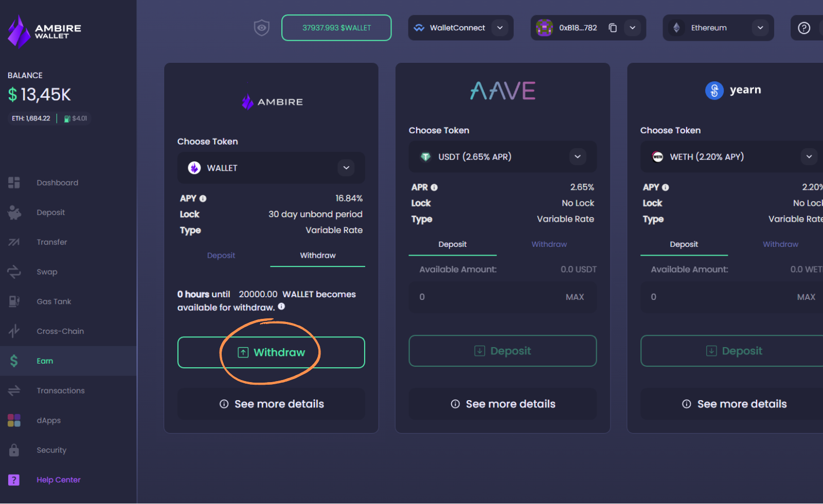
Task: Click MAX in the yearn amount field
Action: coord(806,297)
